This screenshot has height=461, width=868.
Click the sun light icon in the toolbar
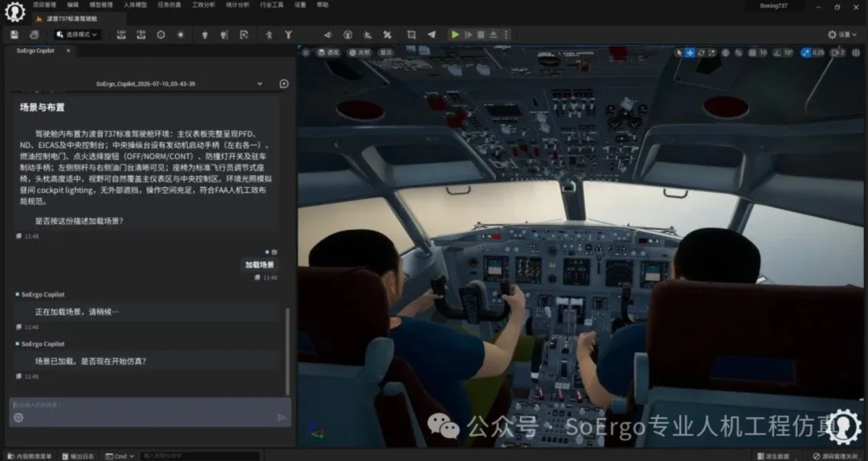pyautogui.click(x=181, y=35)
